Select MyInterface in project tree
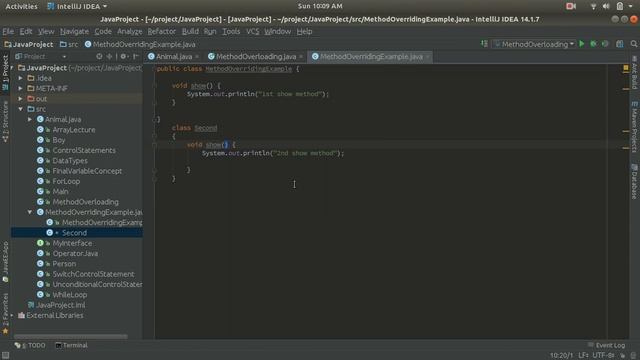This screenshot has width=640, height=360. (x=72, y=243)
